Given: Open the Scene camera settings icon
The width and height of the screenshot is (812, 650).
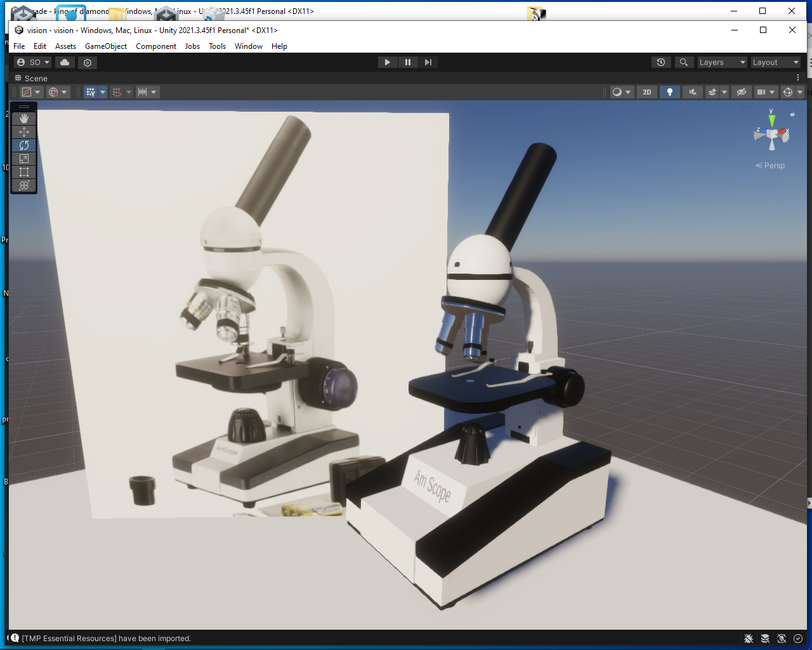Looking at the screenshot, I should click(x=761, y=92).
